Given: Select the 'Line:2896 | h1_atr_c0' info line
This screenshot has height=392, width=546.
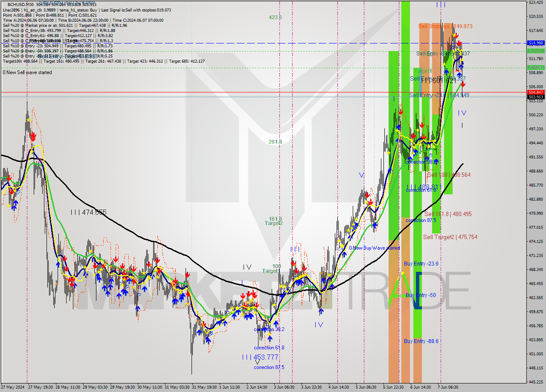Looking at the screenshot, I should pyautogui.click(x=87, y=9).
